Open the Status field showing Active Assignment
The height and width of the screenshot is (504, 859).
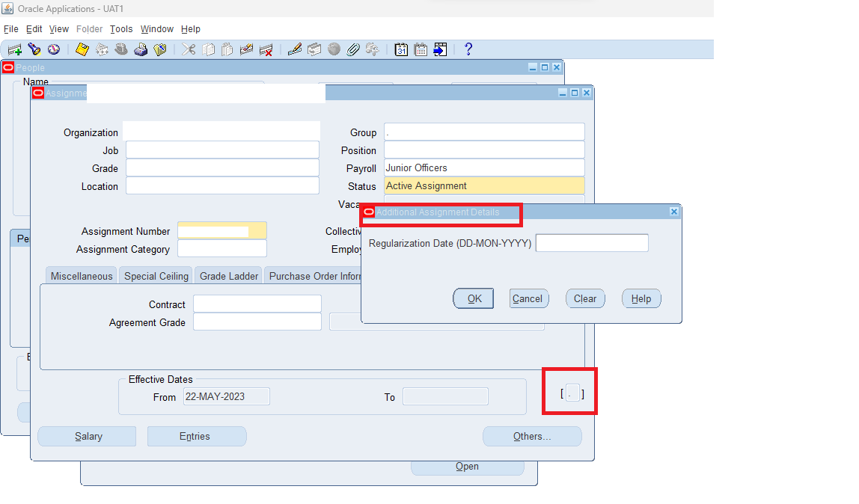tap(483, 185)
